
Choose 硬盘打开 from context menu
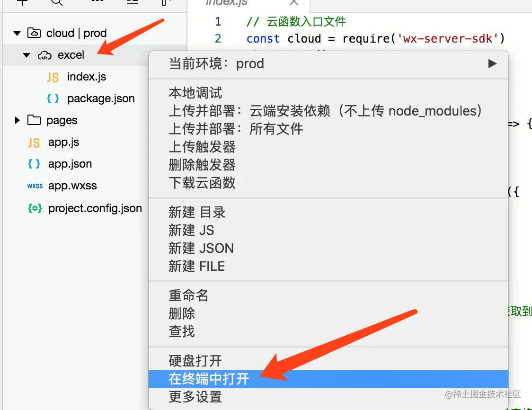coord(328,361)
